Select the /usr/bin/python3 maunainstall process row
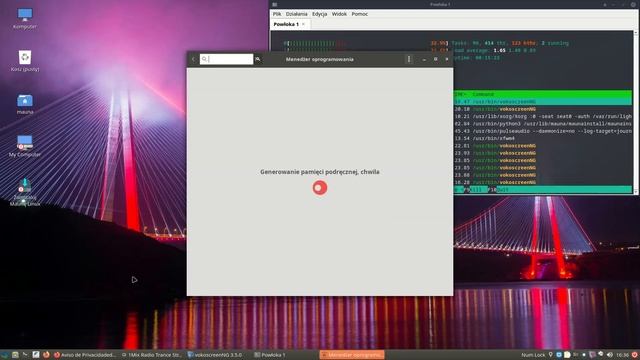 point(543,124)
